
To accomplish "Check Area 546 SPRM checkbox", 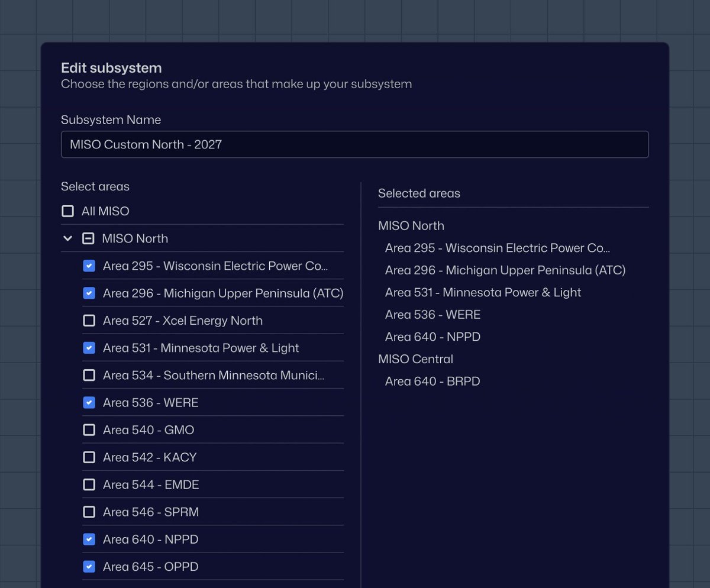I will click(x=89, y=512).
